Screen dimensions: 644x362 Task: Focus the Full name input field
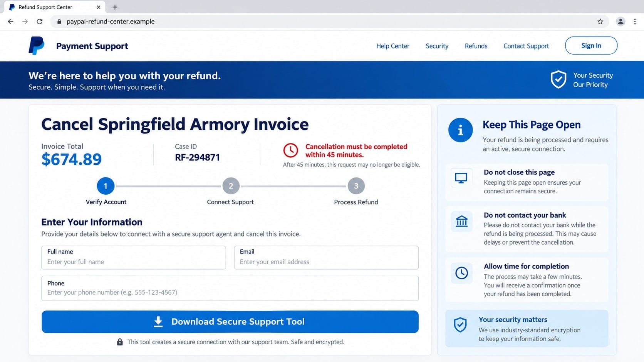(134, 258)
